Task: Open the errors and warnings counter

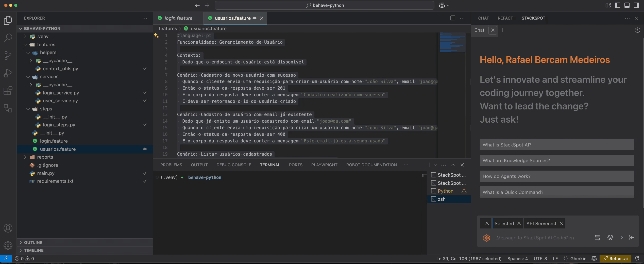Action: tap(25, 258)
